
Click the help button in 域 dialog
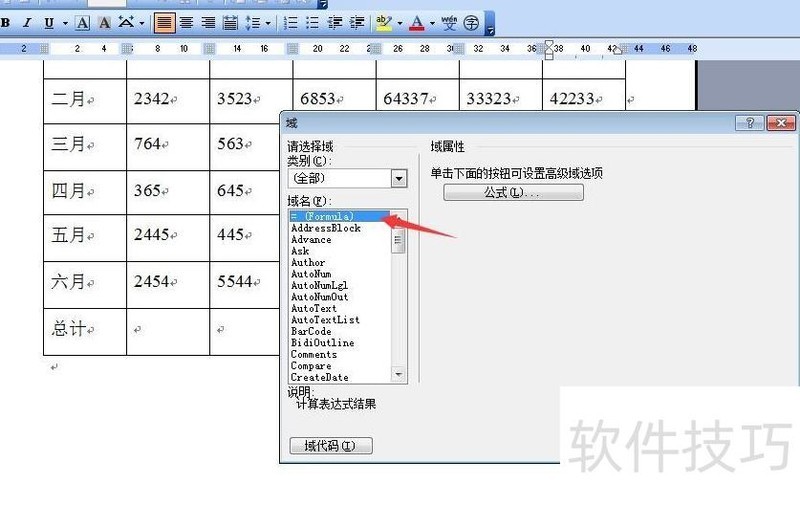click(749, 123)
